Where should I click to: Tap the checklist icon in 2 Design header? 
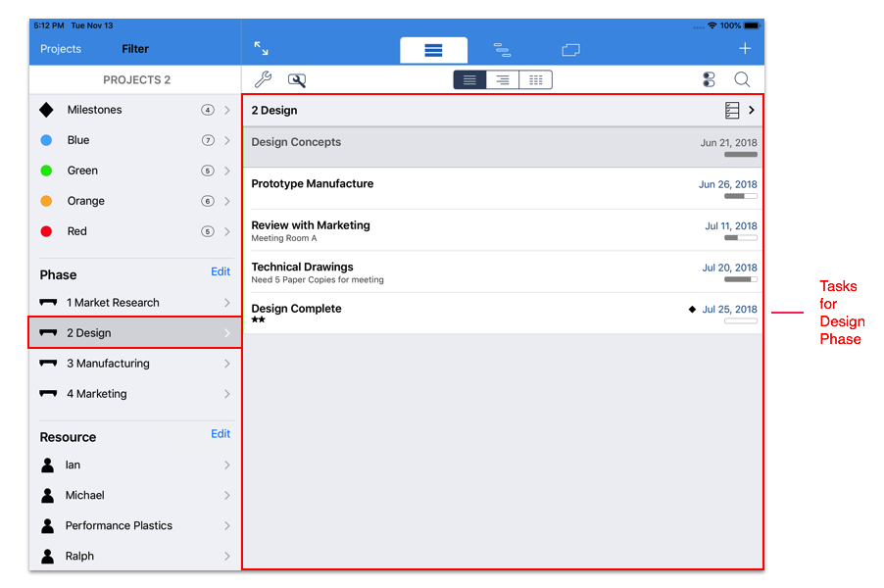(x=732, y=111)
